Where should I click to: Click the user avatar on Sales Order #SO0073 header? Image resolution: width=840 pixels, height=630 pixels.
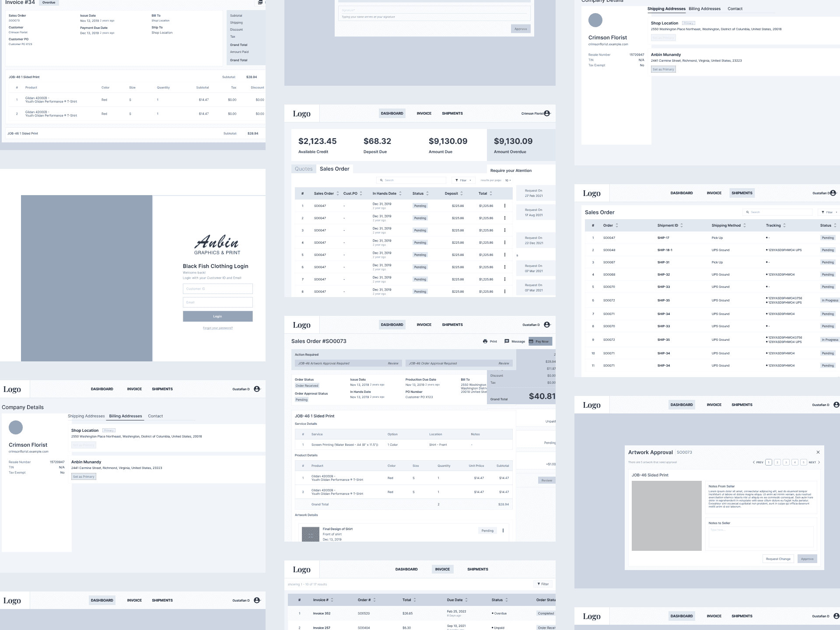[547, 325]
